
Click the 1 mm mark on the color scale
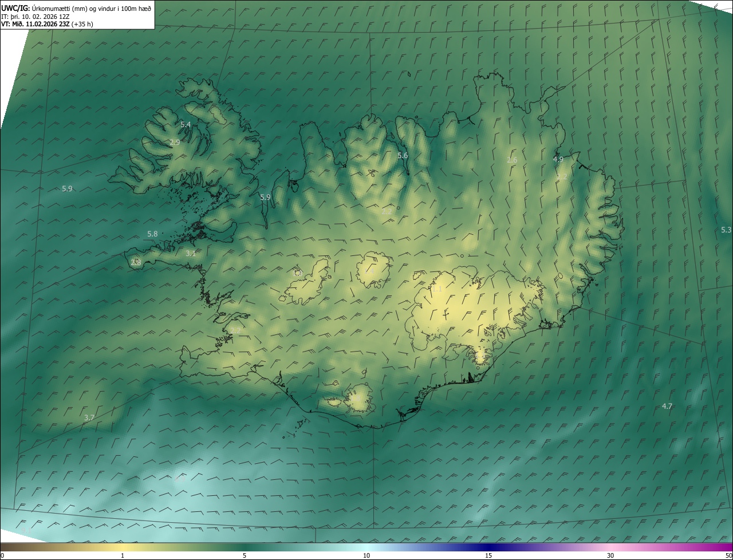[123, 555]
